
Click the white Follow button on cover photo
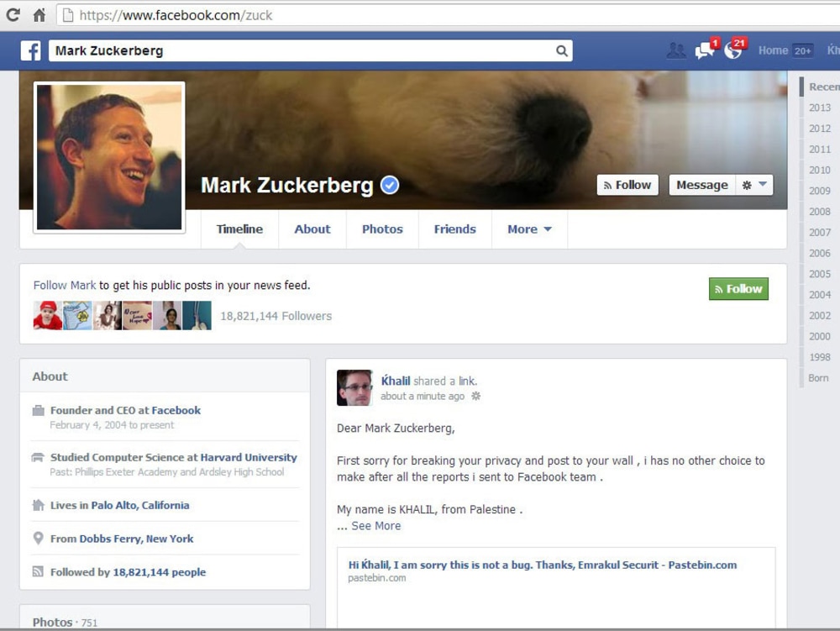click(627, 185)
